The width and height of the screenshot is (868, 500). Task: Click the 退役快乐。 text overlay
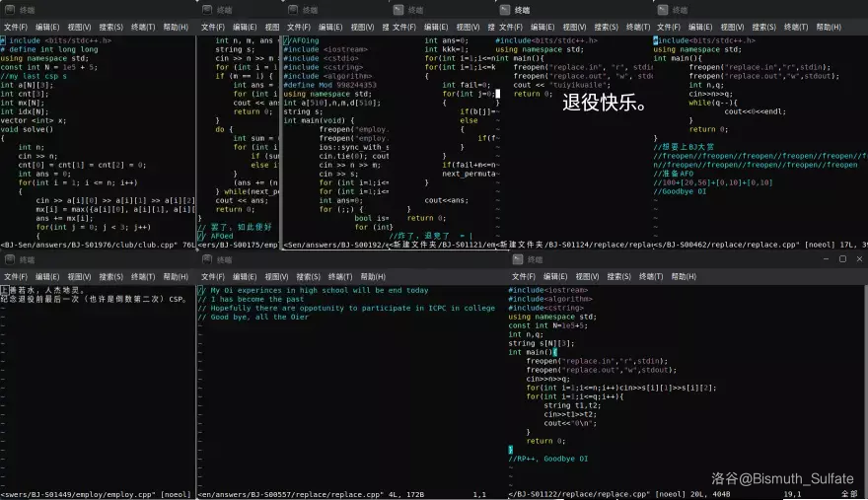605,102
